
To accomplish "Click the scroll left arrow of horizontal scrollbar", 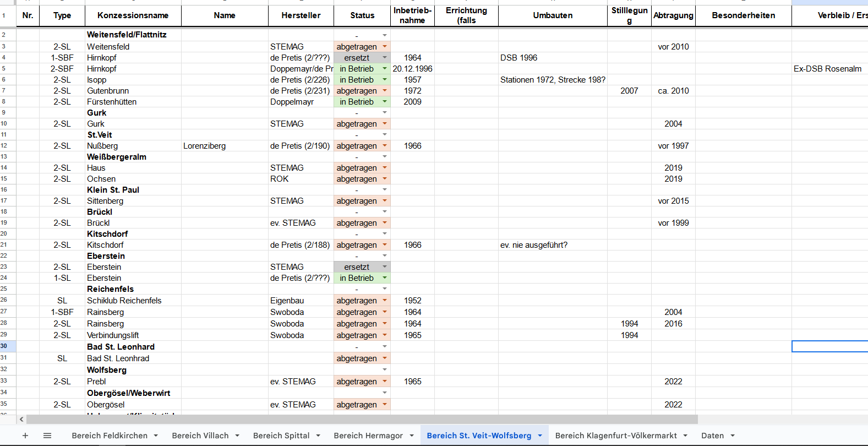I will click(x=21, y=420).
